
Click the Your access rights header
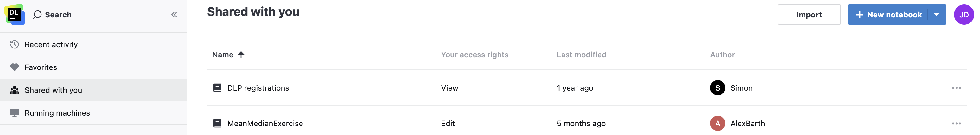[x=474, y=55]
